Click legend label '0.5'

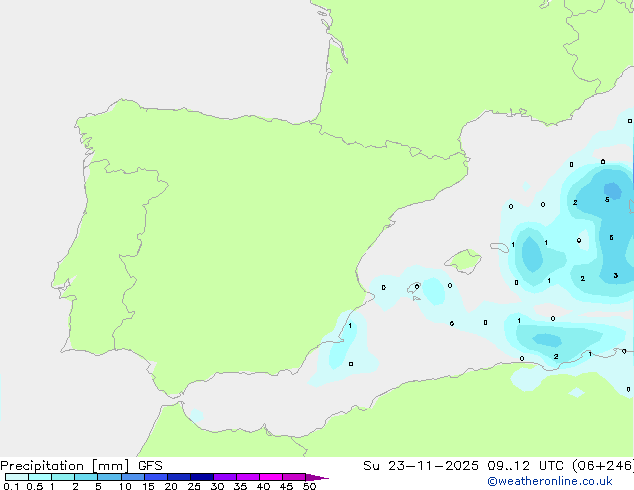[35, 486]
